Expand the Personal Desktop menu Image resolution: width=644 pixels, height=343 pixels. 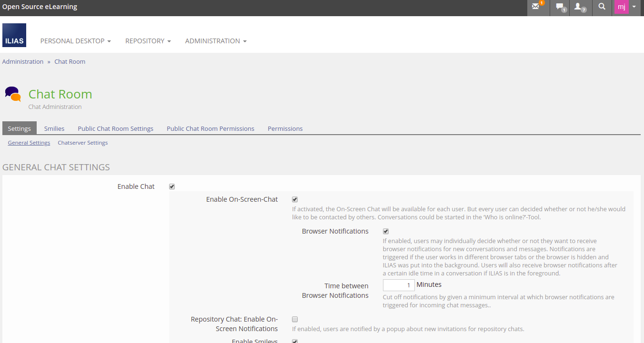click(x=75, y=41)
